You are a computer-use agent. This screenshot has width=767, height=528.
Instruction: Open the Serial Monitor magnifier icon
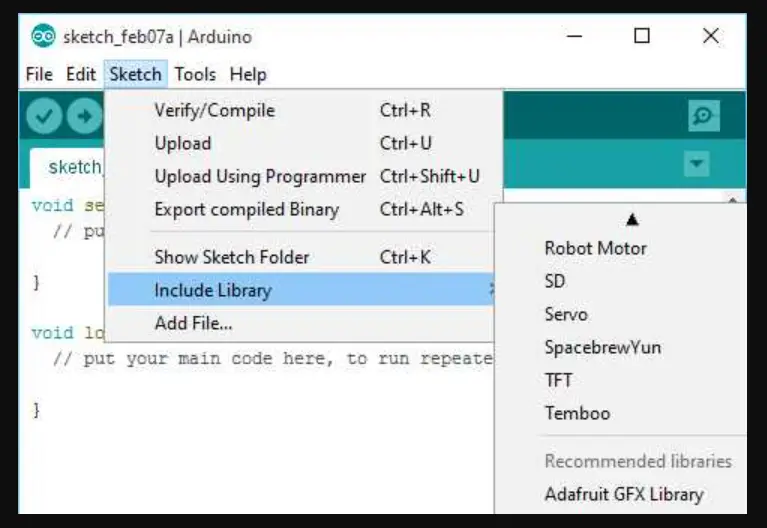click(x=703, y=116)
